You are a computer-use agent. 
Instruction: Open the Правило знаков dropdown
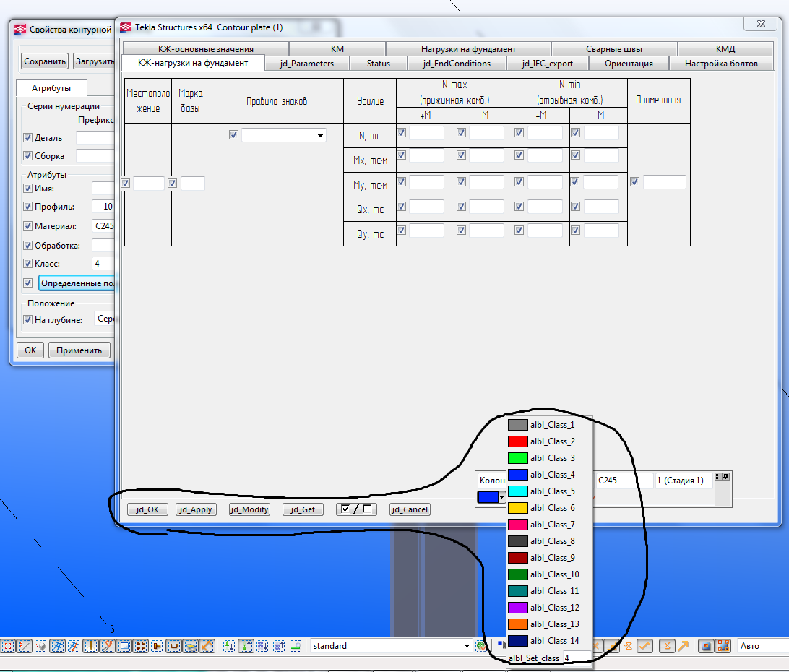[x=320, y=135]
